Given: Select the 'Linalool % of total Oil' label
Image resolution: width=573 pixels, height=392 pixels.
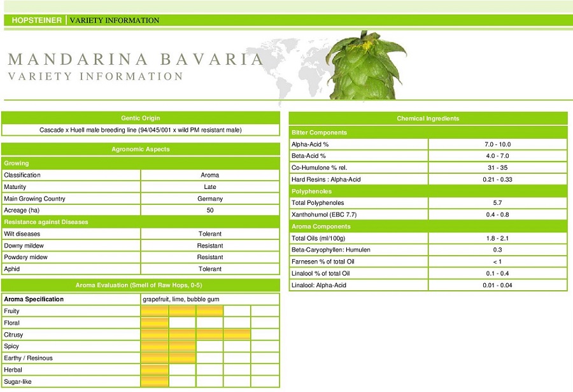Looking at the screenshot, I should (320, 273).
